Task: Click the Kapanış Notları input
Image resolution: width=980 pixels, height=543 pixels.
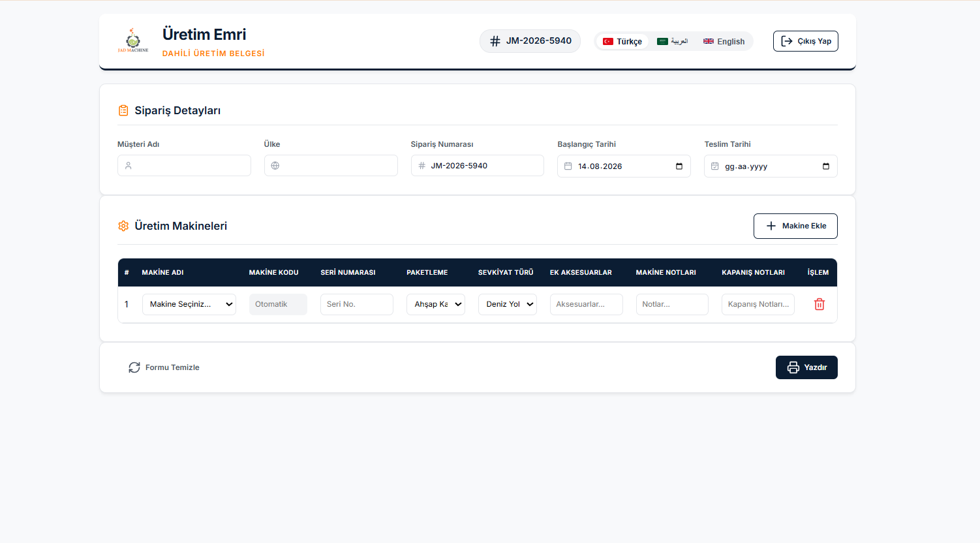Action: (x=758, y=304)
